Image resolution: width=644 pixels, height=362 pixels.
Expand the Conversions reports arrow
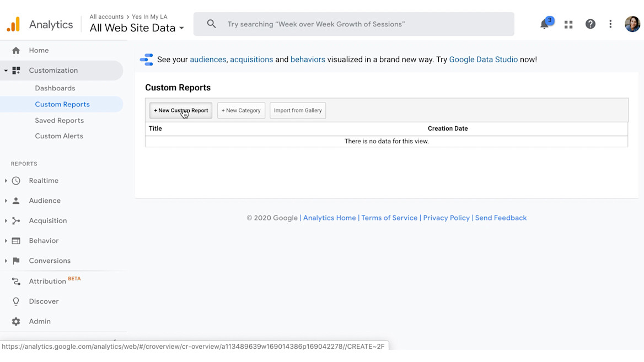point(6,261)
